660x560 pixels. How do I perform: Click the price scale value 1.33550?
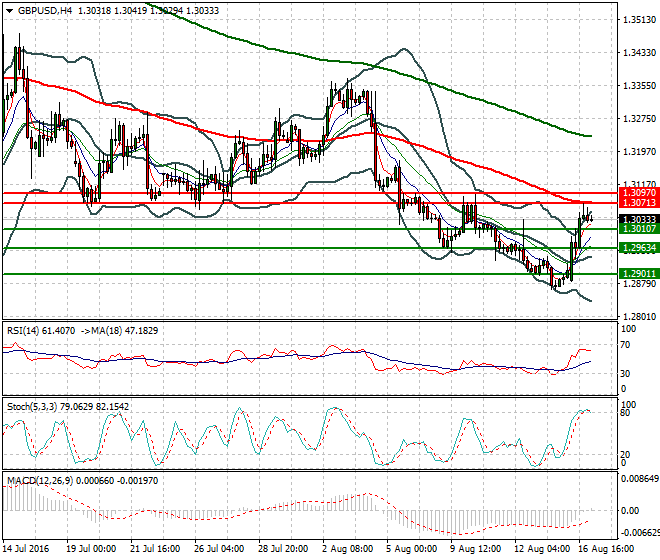639,85
